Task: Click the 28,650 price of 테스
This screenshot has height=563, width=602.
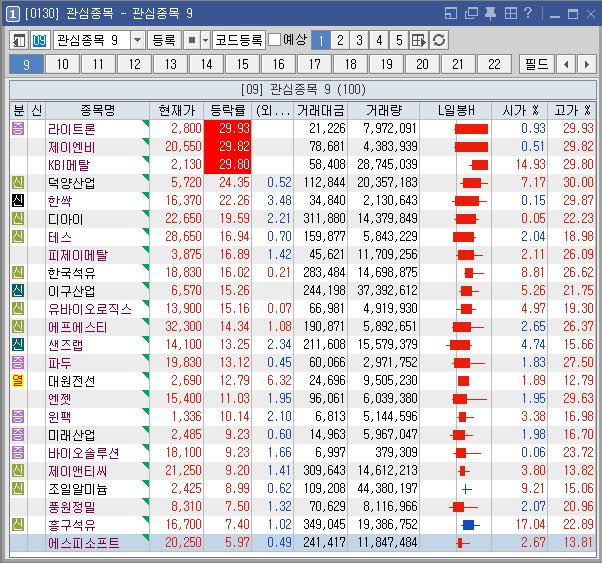Action: click(x=183, y=236)
